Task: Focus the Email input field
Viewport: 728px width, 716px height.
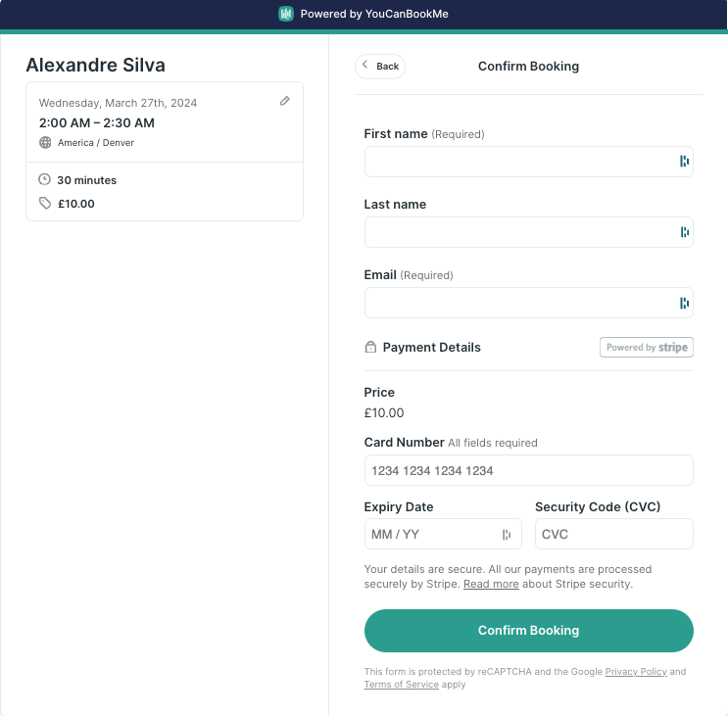Action: coord(519,303)
